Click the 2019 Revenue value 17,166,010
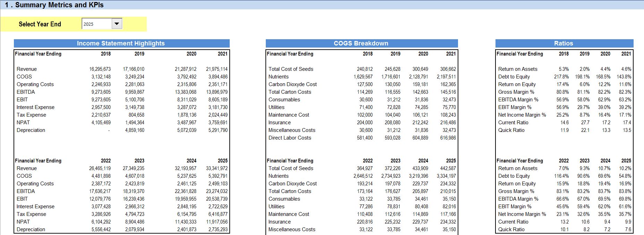The width and height of the screenshot is (644, 235). pyautogui.click(x=134, y=69)
